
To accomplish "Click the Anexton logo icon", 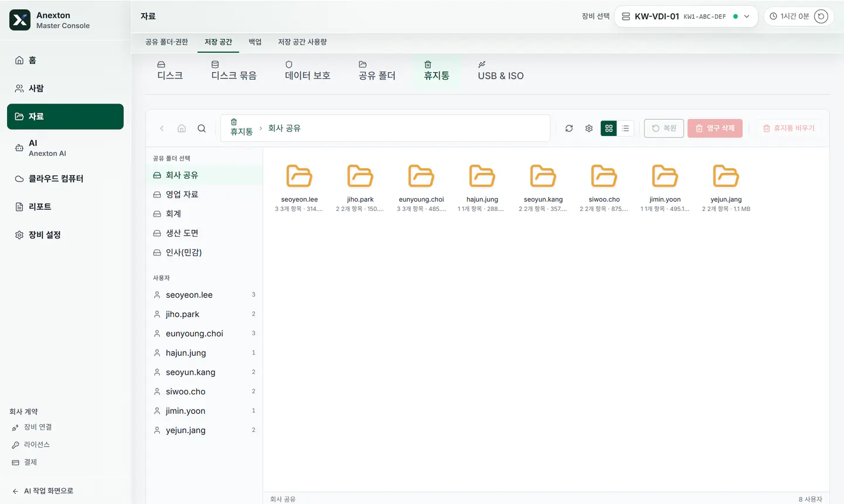I will click(x=20, y=20).
